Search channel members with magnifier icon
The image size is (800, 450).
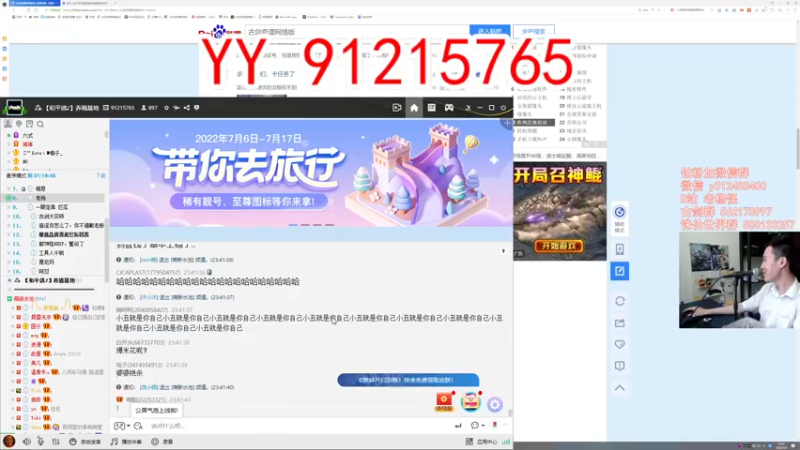pyautogui.click(x=40, y=124)
